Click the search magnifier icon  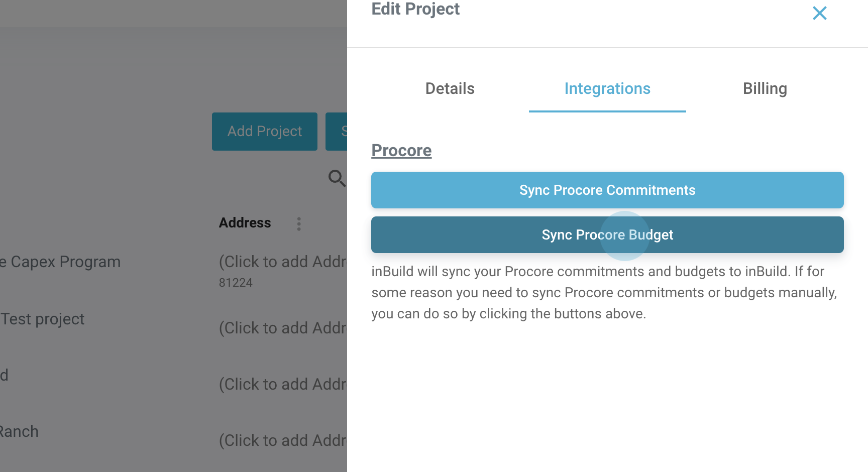point(337,178)
